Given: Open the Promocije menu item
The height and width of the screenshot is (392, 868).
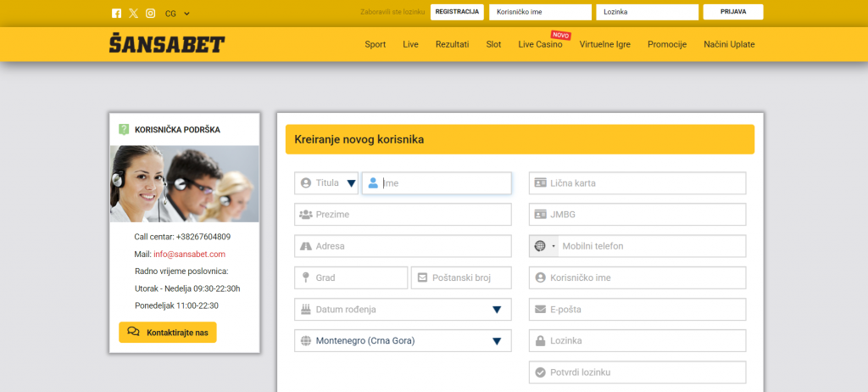Looking at the screenshot, I should pos(667,44).
